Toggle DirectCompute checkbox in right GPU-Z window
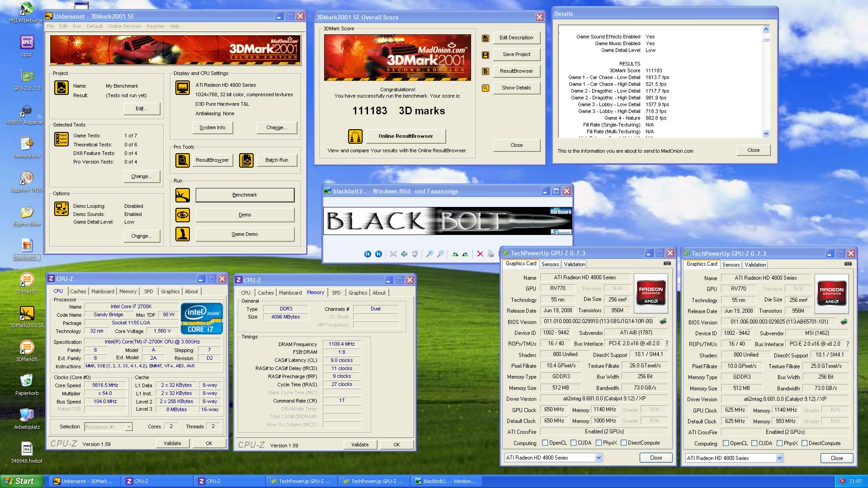Viewport: 868px width, 488px height. point(804,443)
